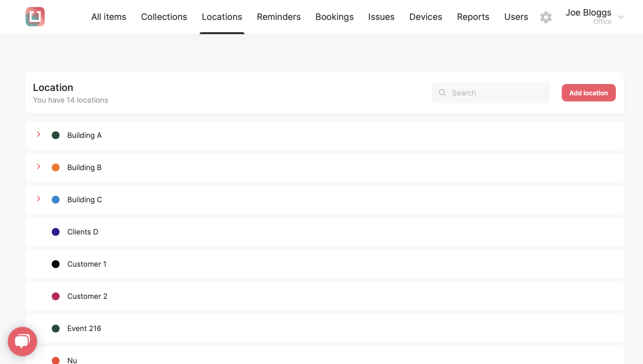This screenshot has height=364, width=643.
Task: Expand the Building B location
Action: pyautogui.click(x=39, y=167)
